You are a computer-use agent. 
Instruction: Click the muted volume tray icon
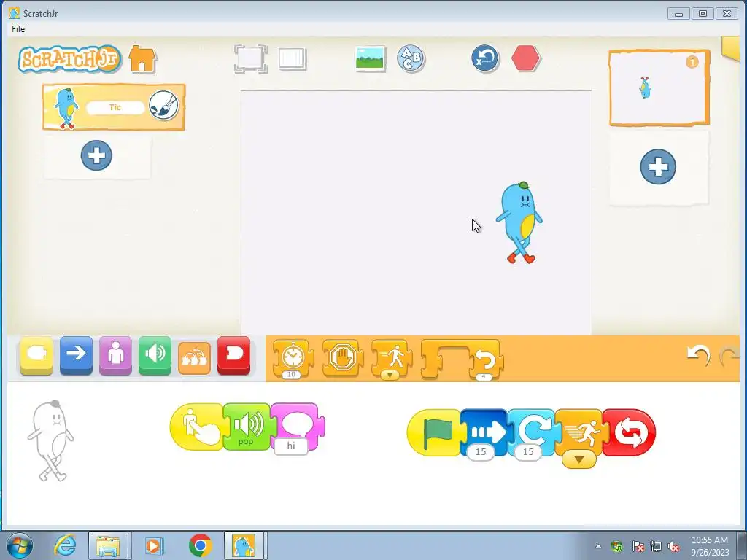click(673, 547)
